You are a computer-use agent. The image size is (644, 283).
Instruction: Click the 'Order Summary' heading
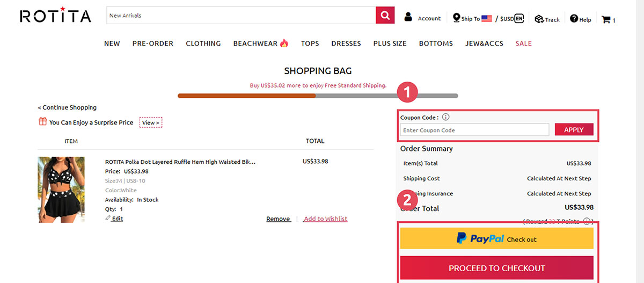pos(427,149)
